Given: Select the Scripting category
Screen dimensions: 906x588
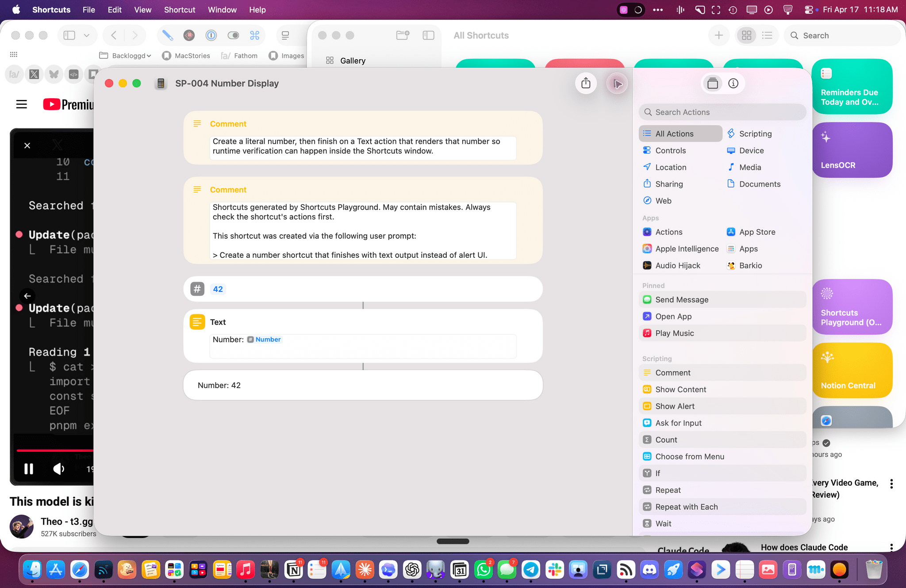Looking at the screenshot, I should pos(755,134).
